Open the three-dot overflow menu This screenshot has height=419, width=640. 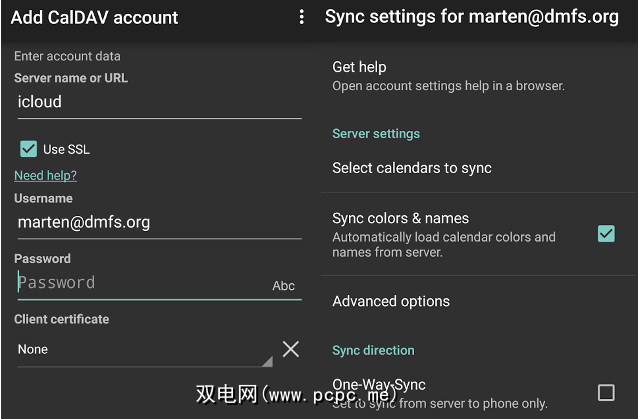pyautogui.click(x=301, y=18)
